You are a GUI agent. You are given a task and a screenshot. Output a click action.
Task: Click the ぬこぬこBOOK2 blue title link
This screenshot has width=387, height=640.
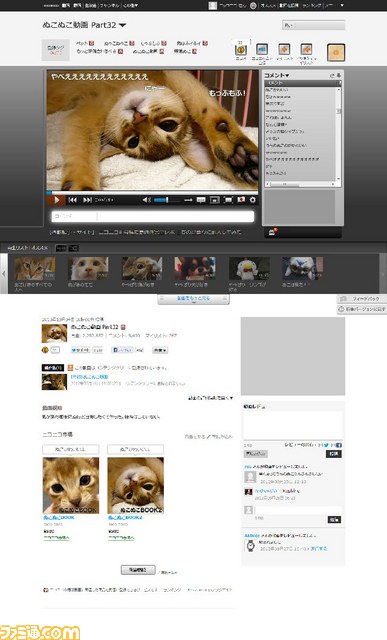tap(125, 518)
